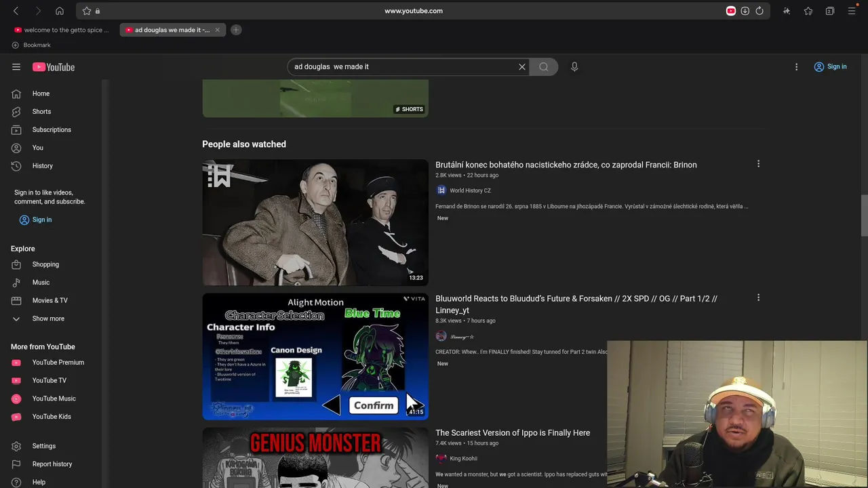868x488 pixels.
Task: Open The Scariest Version of Ippo title
Action: tap(513, 433)
